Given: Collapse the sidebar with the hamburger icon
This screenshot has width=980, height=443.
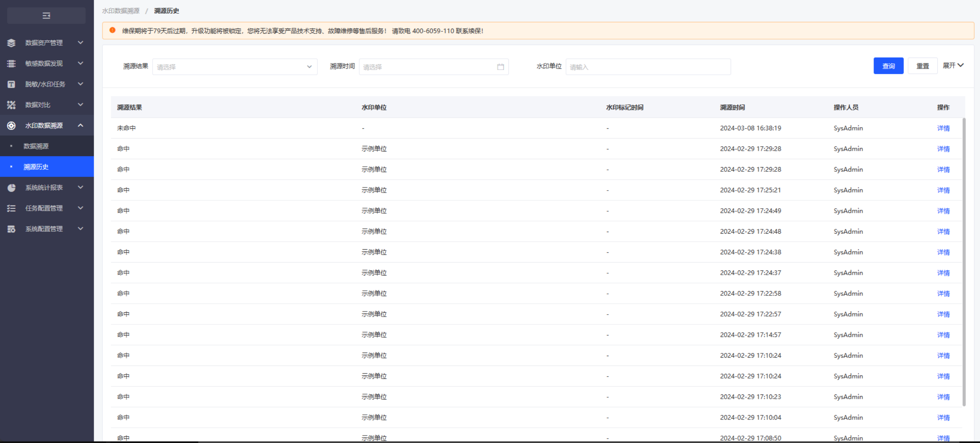Looking at the screenshot, I should 46,16.
